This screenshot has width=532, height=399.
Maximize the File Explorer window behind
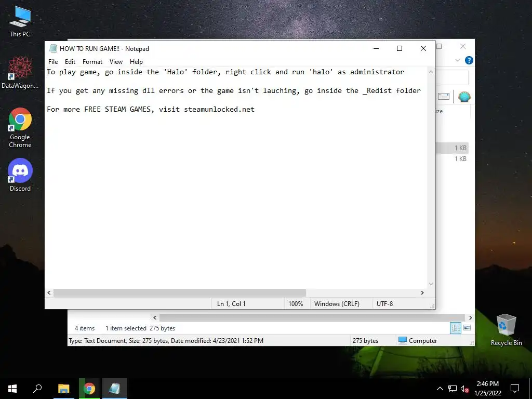click(x=440, y=46)
